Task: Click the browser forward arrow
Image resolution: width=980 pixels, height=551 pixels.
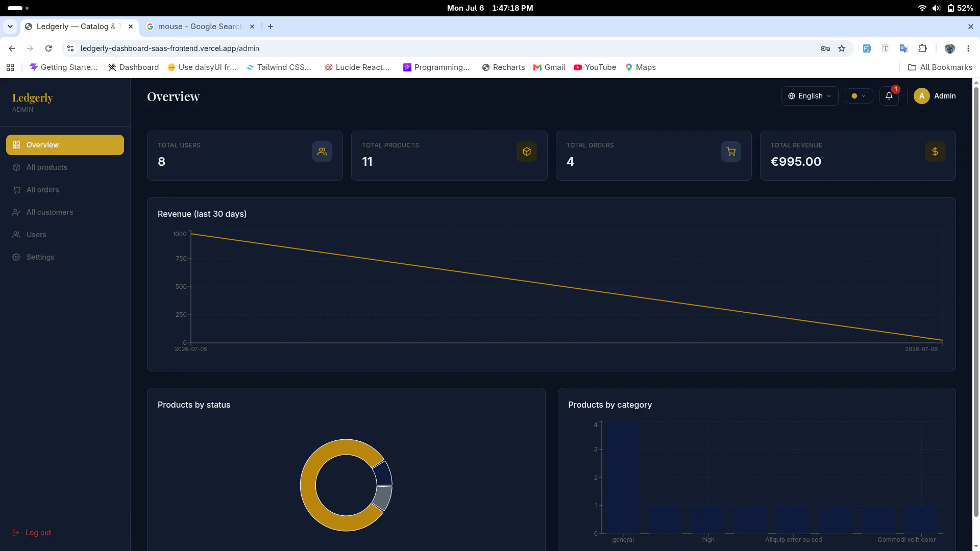Action: [30, 48]
